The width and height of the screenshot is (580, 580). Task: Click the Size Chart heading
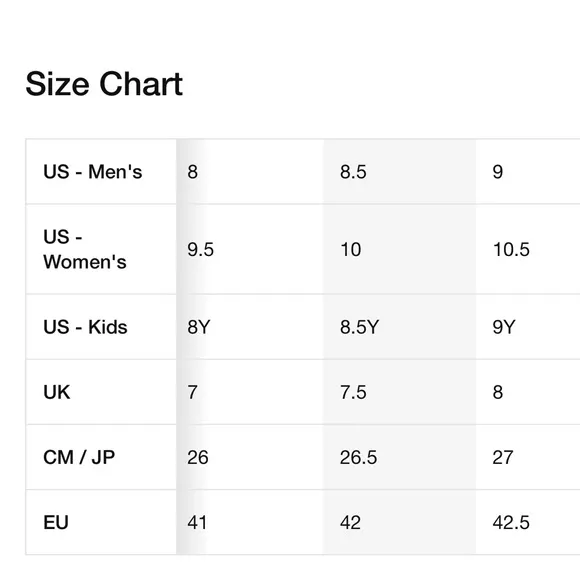click(104, 84)
